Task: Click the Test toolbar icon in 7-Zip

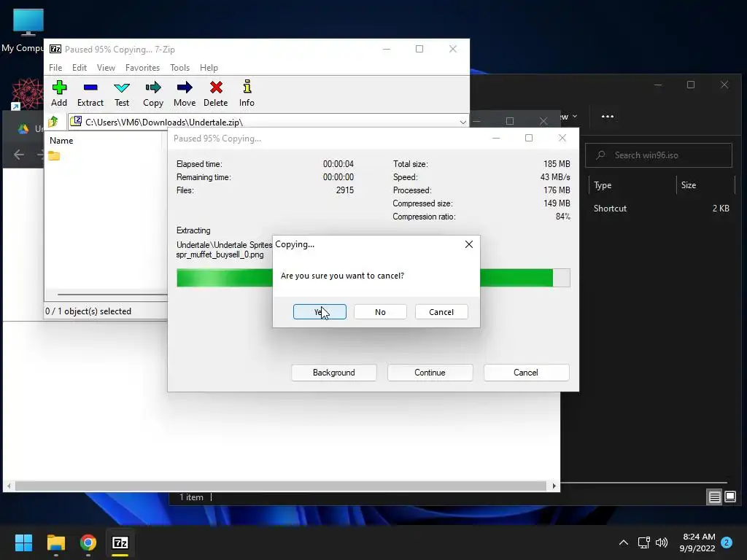Action: (122, 93)
